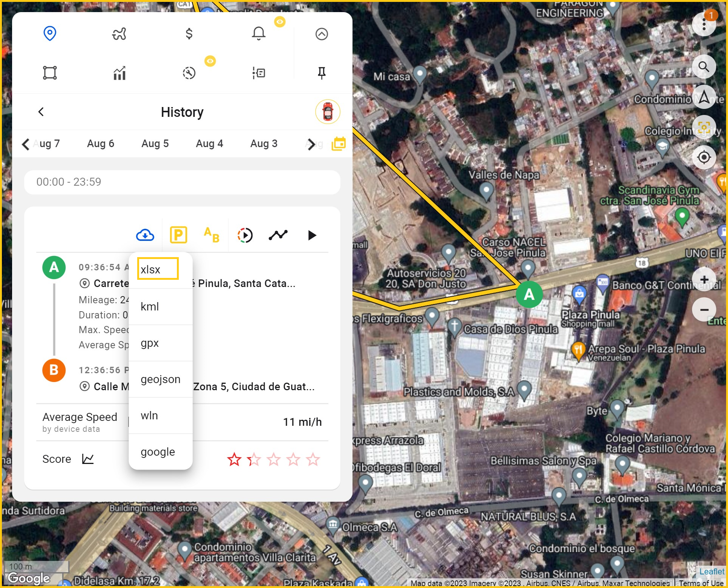Open the three-dot menu on map
The height and width of the screenshot is (588, 728).
[x=704, y=24]
